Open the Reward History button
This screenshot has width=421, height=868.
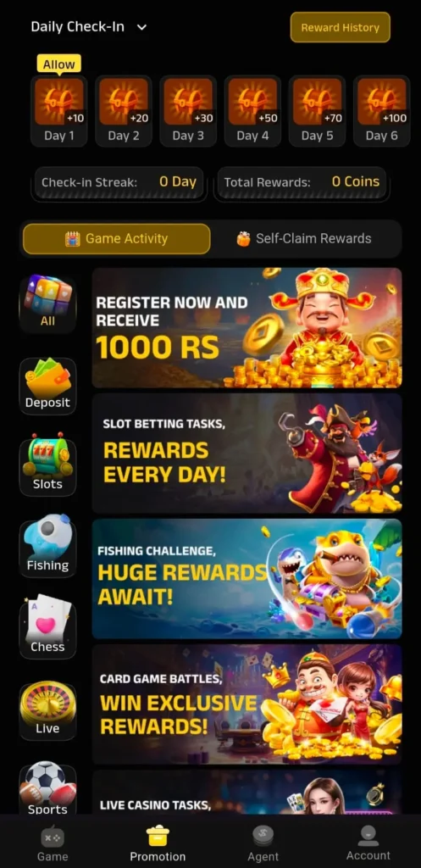tap(341, 27)
